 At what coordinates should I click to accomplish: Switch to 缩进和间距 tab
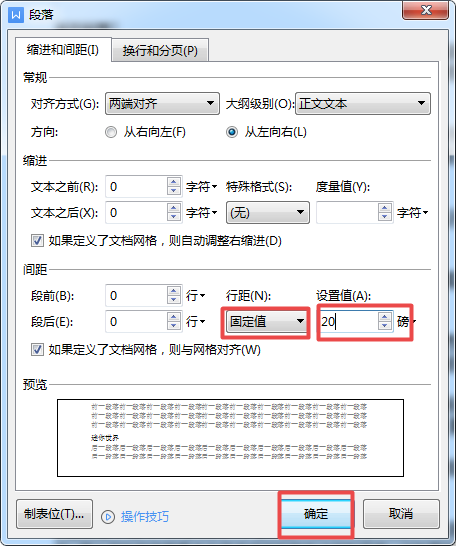tap(63, 50)
